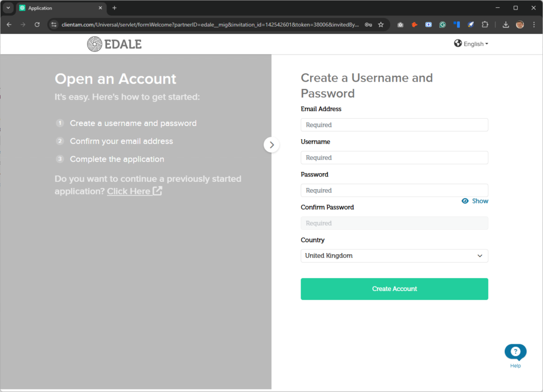Viewport: 543px width, 392px height.
Task: Focus the Email Address field
Action: coord(395,125)
